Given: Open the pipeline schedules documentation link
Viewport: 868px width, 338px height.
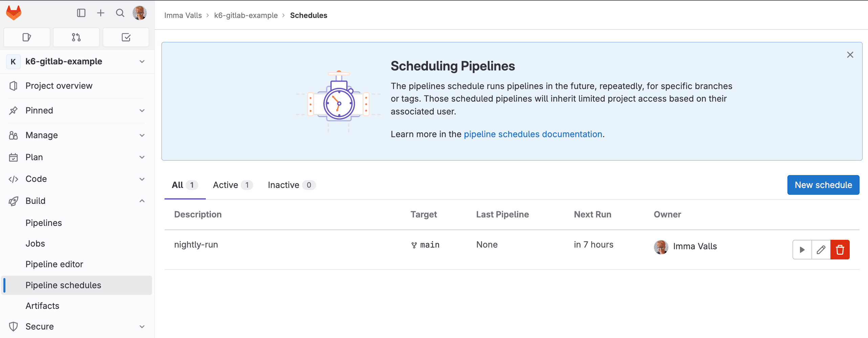Looking at the screenshot, I should (533, 134).
